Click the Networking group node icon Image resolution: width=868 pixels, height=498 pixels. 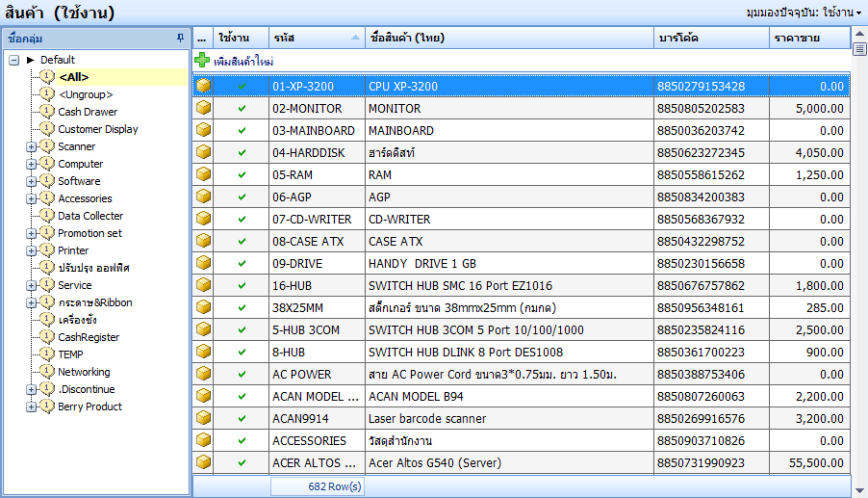(47, 372)
